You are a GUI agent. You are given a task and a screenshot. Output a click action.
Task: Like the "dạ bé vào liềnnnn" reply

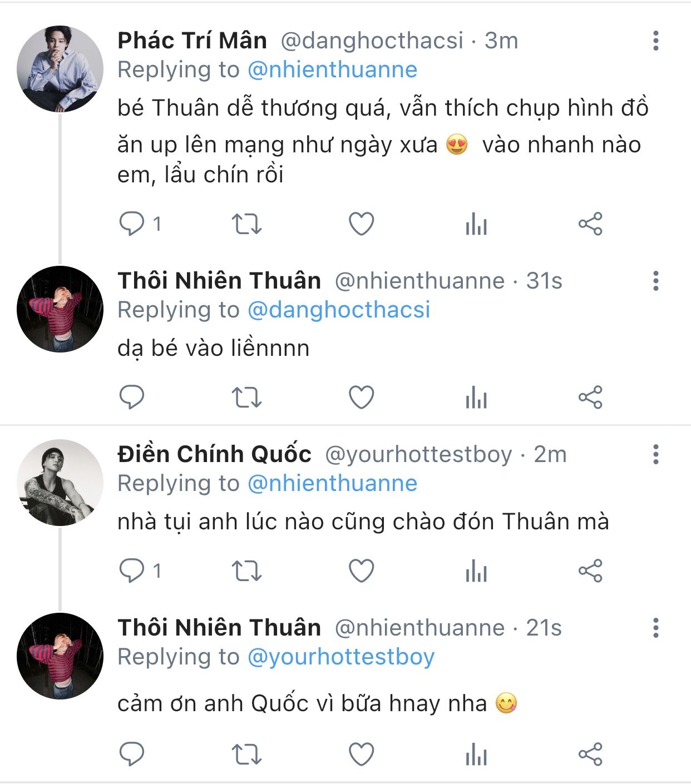coord(361,398)
